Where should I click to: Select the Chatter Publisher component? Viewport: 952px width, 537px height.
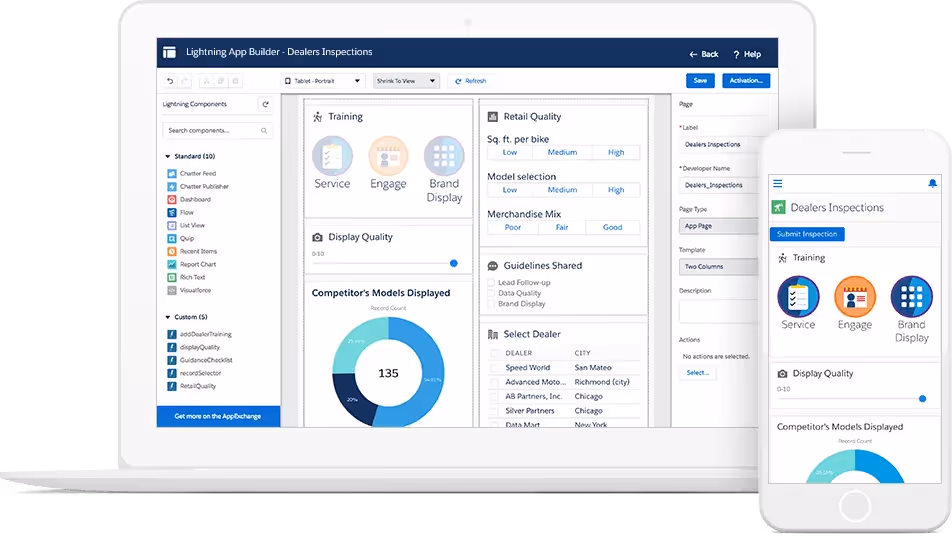pyautogui.click(x=198, y=186)
